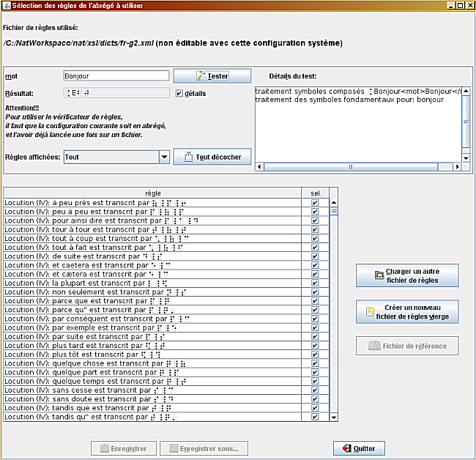Uncheck the 'par exemple' rule checkbox

tap(315, 328)
